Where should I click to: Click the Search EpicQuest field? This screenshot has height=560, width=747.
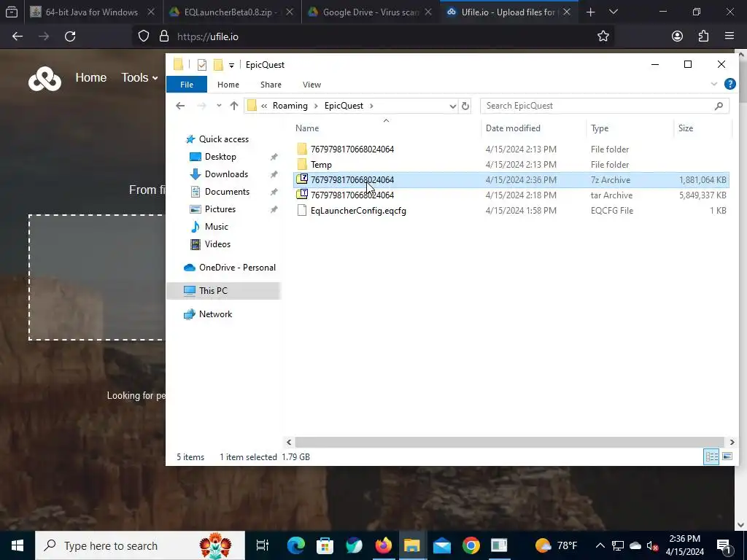pos(605,106)
